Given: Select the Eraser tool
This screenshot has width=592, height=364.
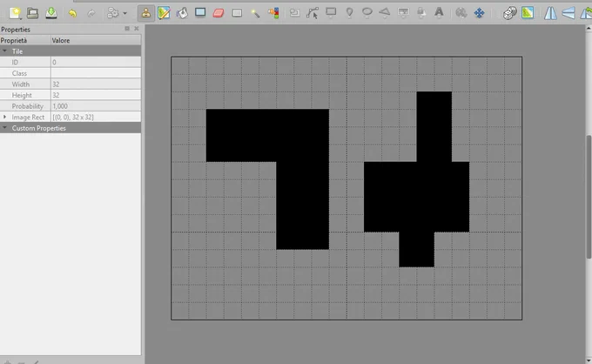Looking at the screenshot, I should click(219, 14).
